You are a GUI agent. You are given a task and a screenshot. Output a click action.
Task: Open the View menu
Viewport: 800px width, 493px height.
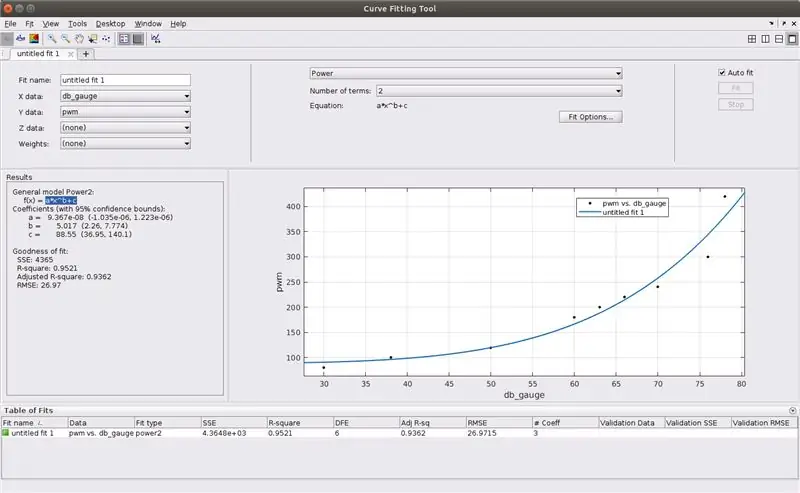click(51, 23)
